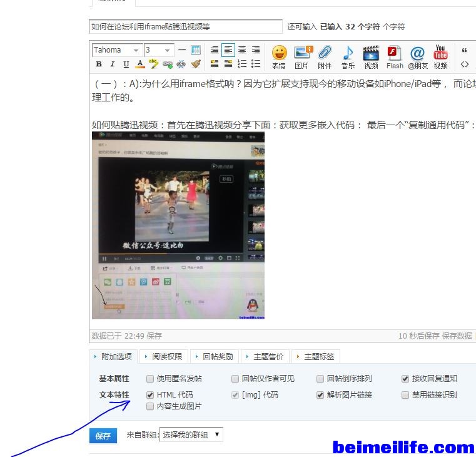The image size is (476, 457).
Task: Toggle bold text formatting
Action: click(99, 64)
